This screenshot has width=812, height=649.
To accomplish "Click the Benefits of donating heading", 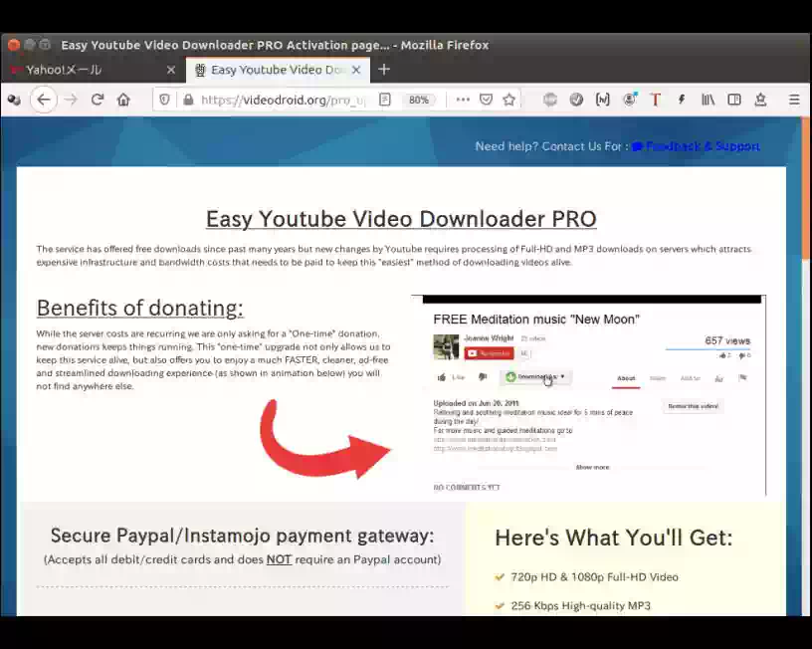I will [140, 308].
